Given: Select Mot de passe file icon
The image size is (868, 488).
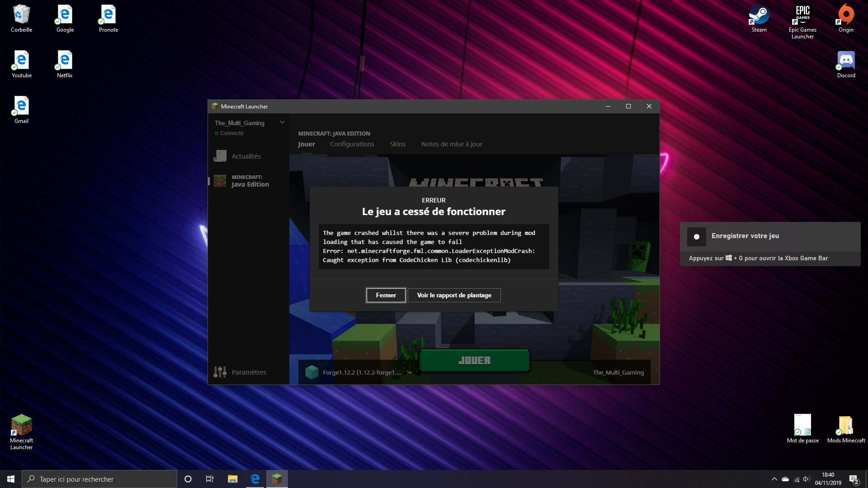Looking at the screenshot, I should point(802,429).
